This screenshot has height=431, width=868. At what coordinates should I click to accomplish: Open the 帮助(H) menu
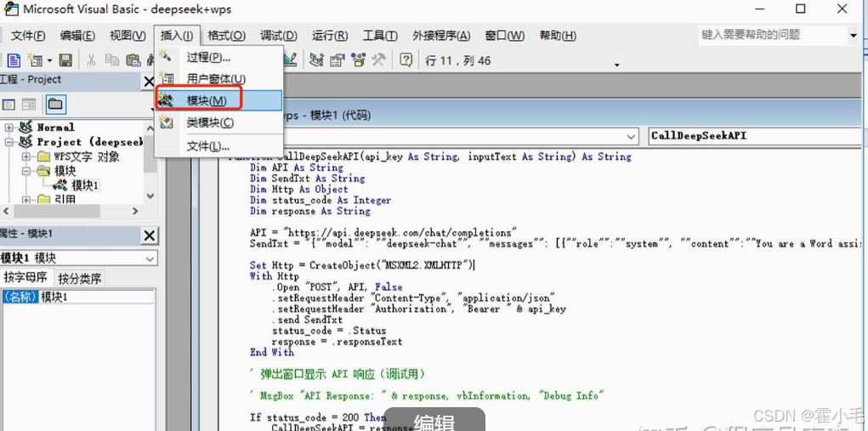point(558,36)
